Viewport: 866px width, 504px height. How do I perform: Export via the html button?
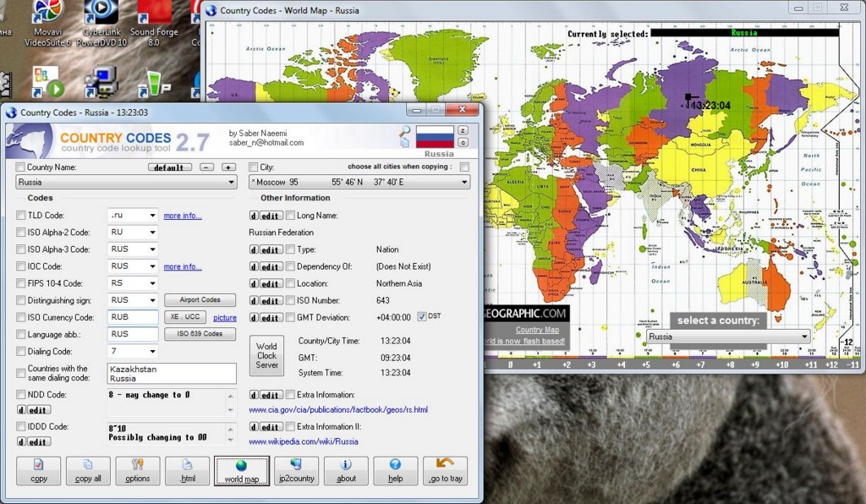[x=187, y=471]
